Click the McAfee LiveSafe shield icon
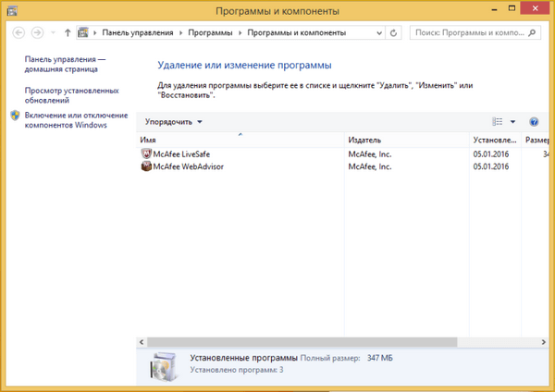555x392 pixels. [x=146, y=153]
